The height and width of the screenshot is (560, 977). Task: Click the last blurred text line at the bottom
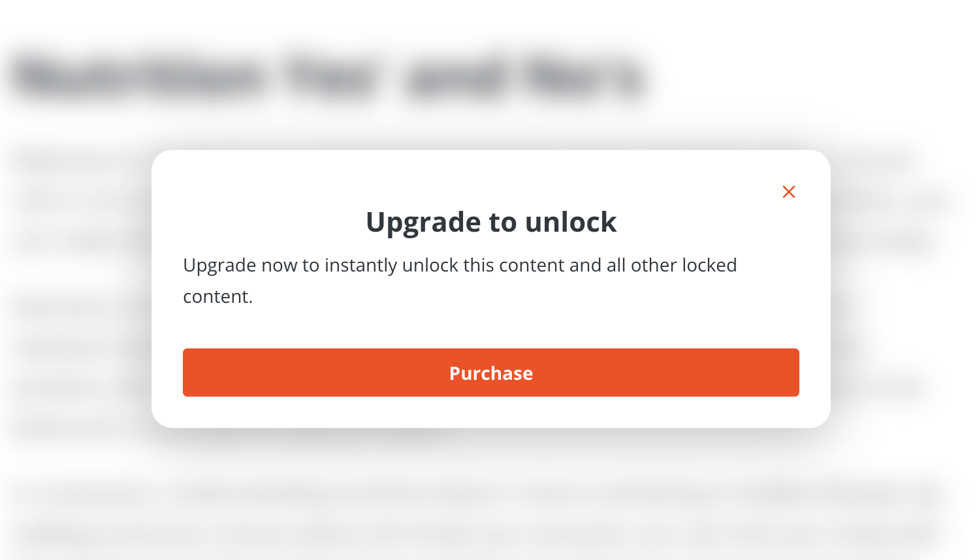coord(477,535)
